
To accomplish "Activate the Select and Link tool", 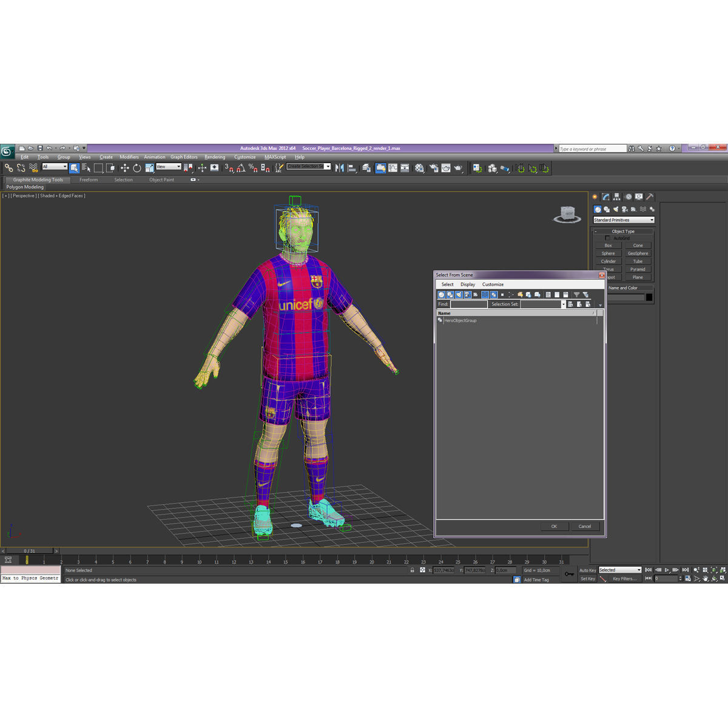I will (x=8, y=167).
